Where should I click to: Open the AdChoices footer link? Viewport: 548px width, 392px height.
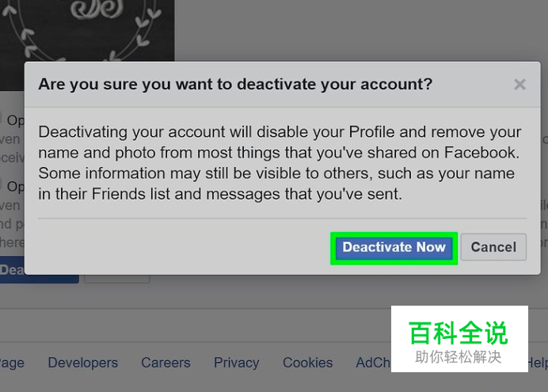click(373, 363)
